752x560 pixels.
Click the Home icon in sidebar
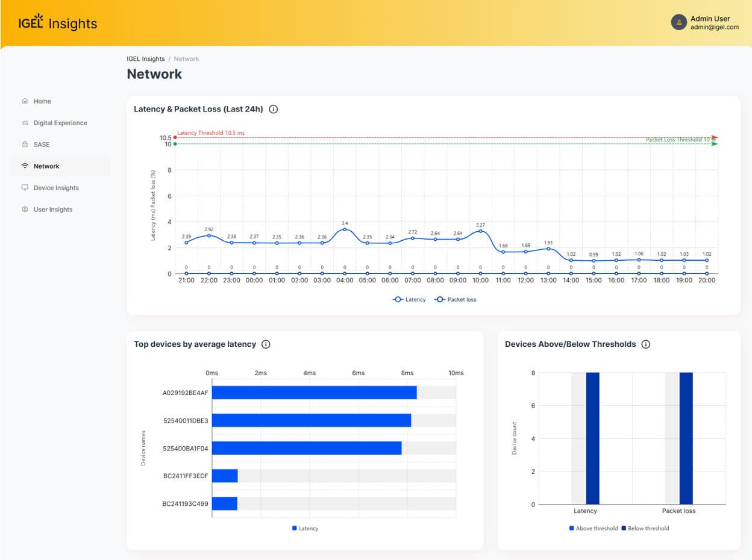[x=25, y=101]
